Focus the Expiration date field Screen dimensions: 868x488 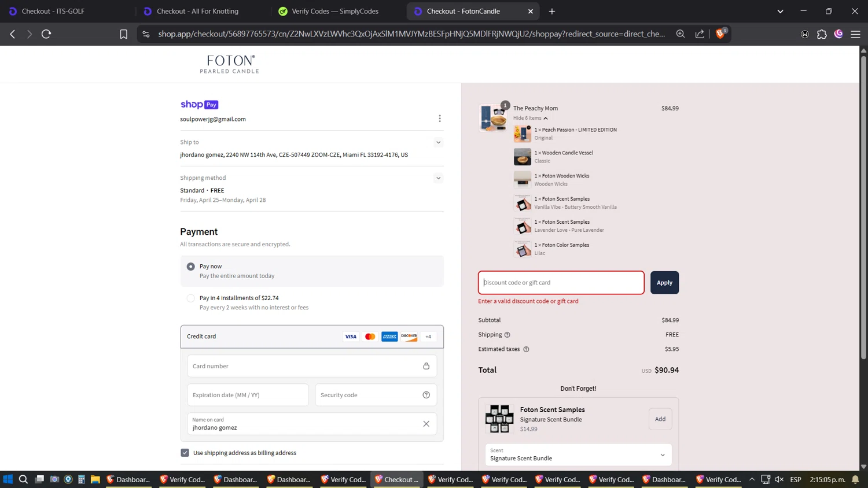[x=248, y=395]
